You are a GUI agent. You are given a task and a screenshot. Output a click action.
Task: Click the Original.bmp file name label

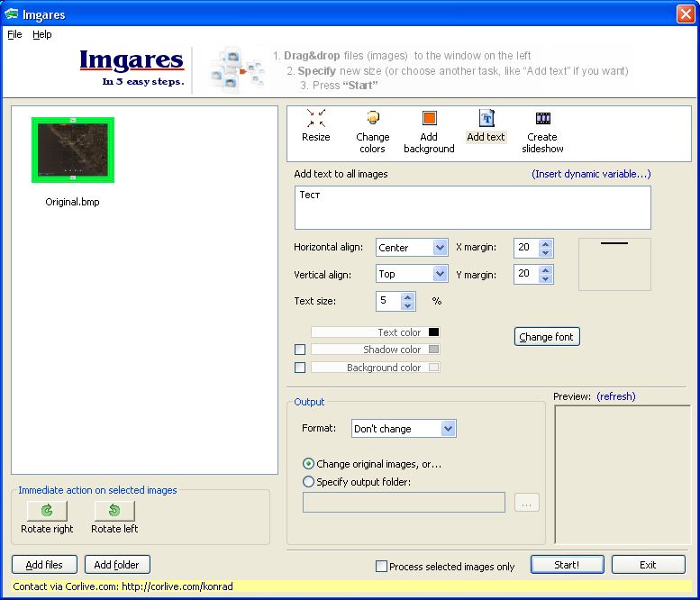[x=72, y=202]
